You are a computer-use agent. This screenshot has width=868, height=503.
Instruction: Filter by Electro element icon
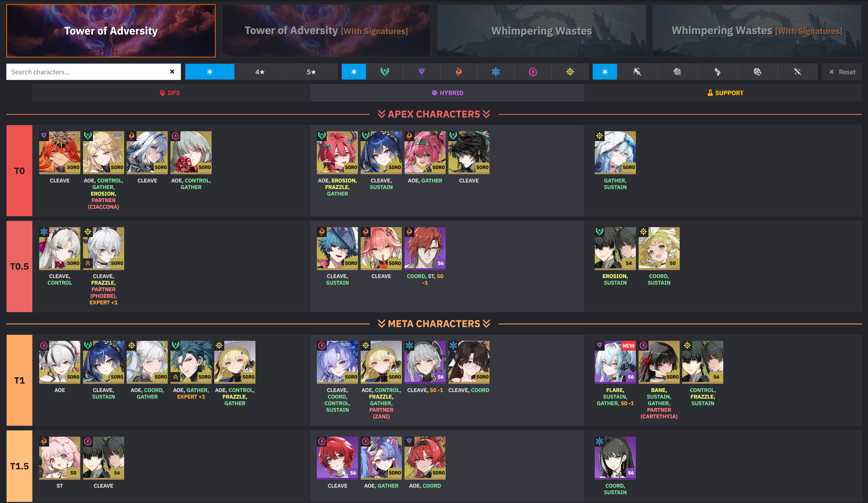pyautogui.click(x=422, y=72)
